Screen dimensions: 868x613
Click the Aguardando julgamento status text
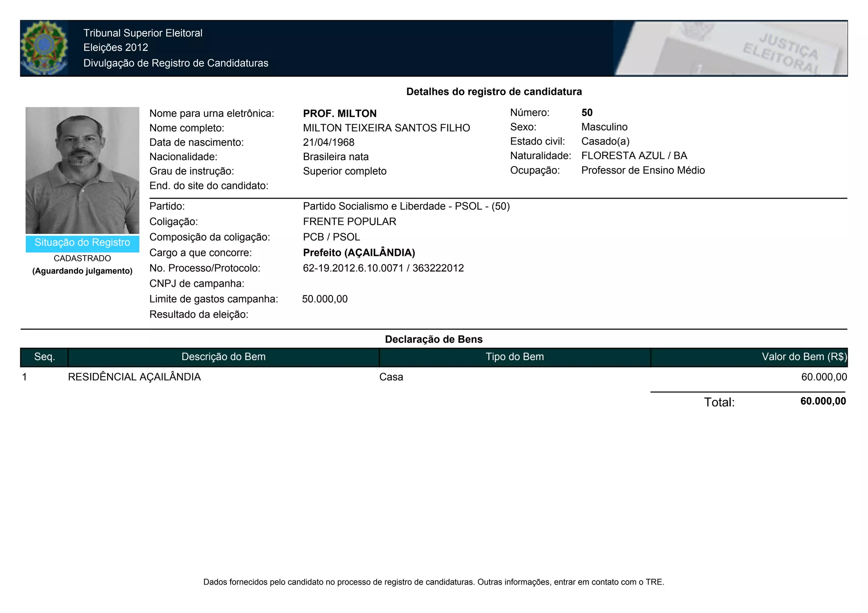82,271
